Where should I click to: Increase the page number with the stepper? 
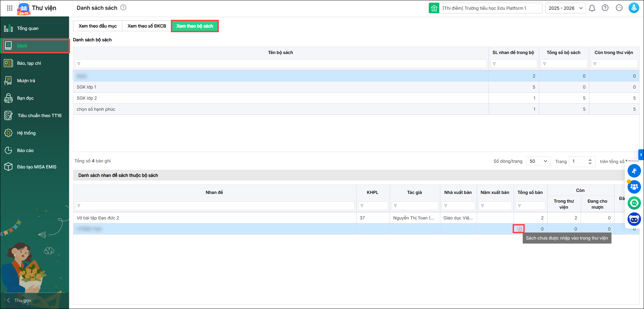click(x=590, y=160)
